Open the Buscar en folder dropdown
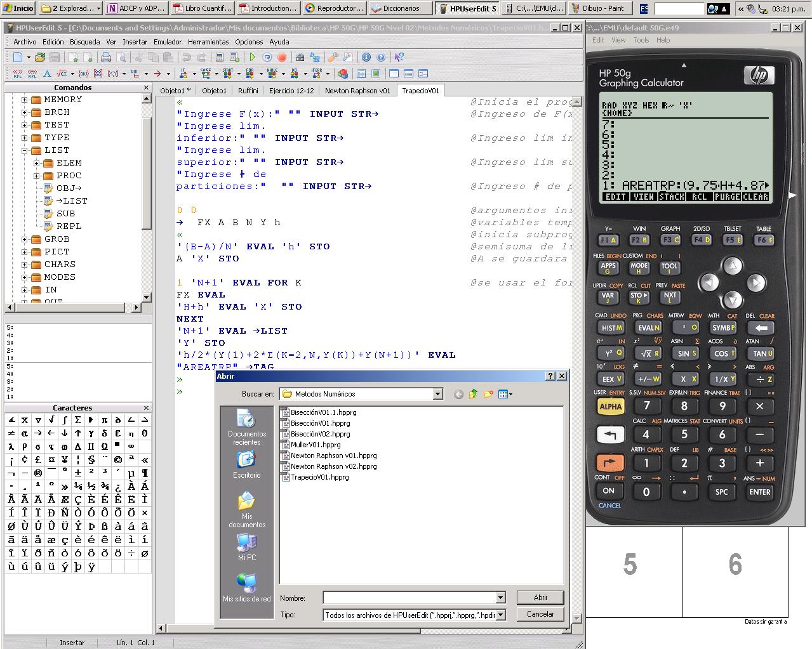 pos(437,394)
